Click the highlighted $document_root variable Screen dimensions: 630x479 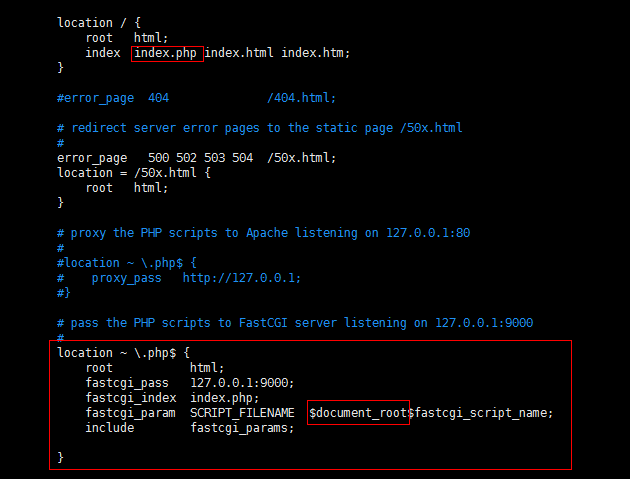[358, 413]
